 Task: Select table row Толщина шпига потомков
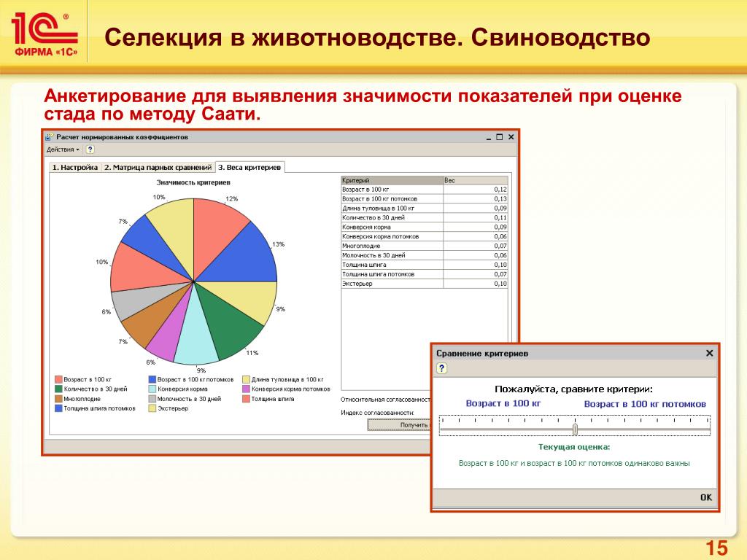(x=425, y=274)
